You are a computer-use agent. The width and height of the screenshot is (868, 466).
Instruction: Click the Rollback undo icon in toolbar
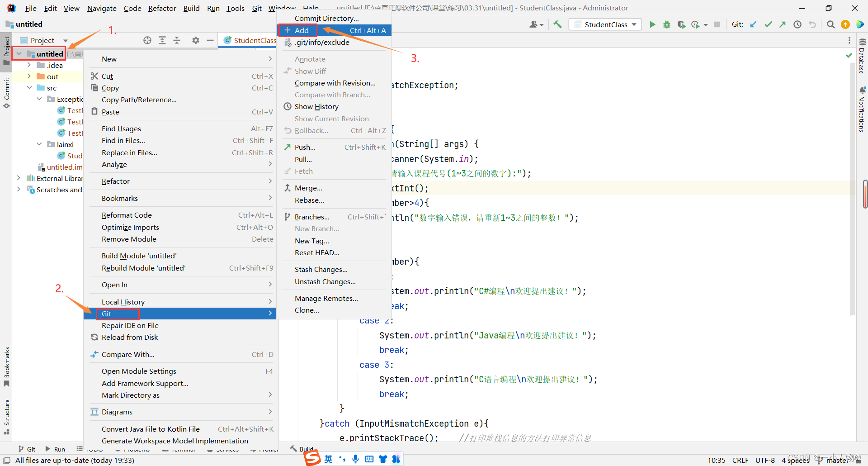(x=812, y=24)
